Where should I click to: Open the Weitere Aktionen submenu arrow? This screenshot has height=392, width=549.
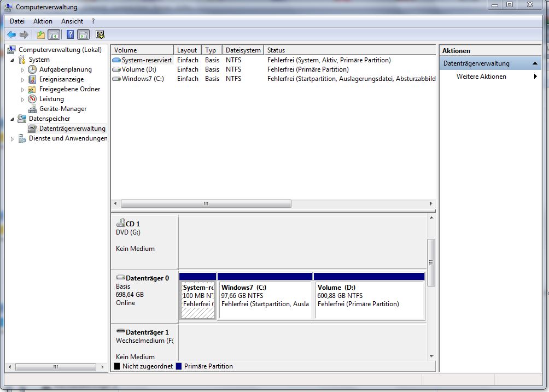535,77
